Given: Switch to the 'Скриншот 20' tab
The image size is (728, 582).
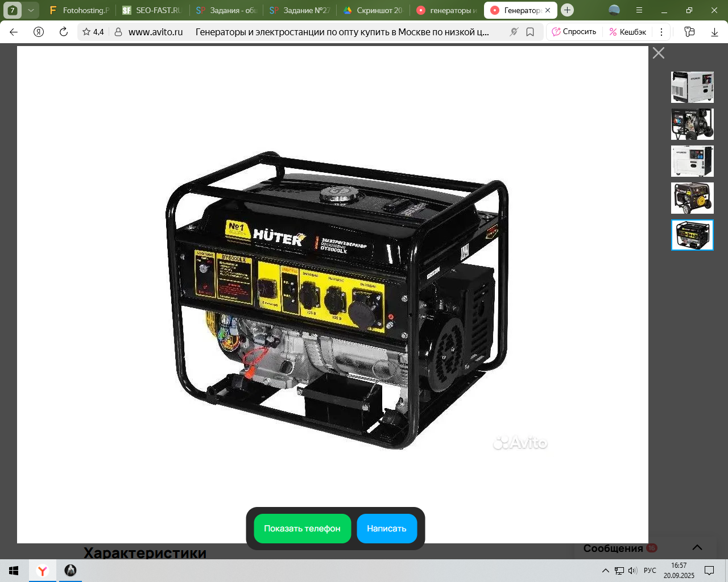Looking at the screenshot, I should 373,10.
